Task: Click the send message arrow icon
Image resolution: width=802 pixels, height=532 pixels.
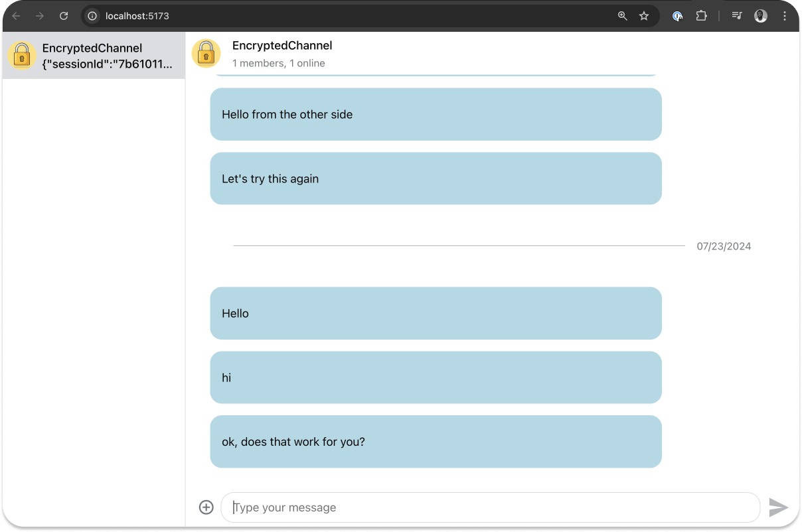Action: pyautogui.click(x=778, y=507)
